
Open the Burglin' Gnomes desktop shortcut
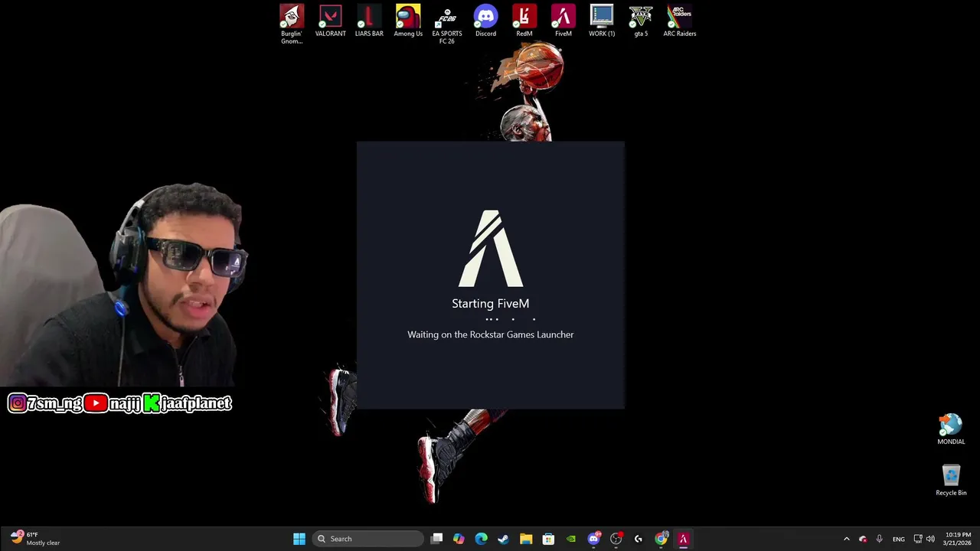pos(292,24)
